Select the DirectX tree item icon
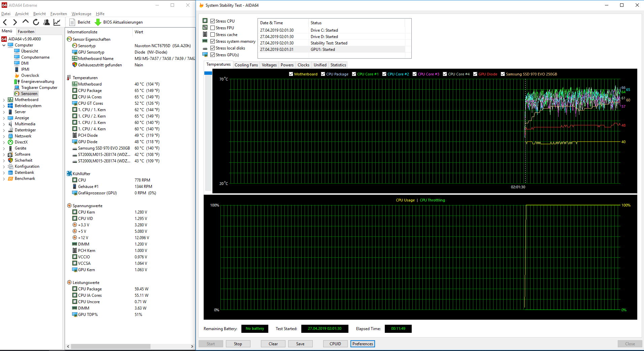This screenshot has width=644, height=351. (x=10, y=142)
